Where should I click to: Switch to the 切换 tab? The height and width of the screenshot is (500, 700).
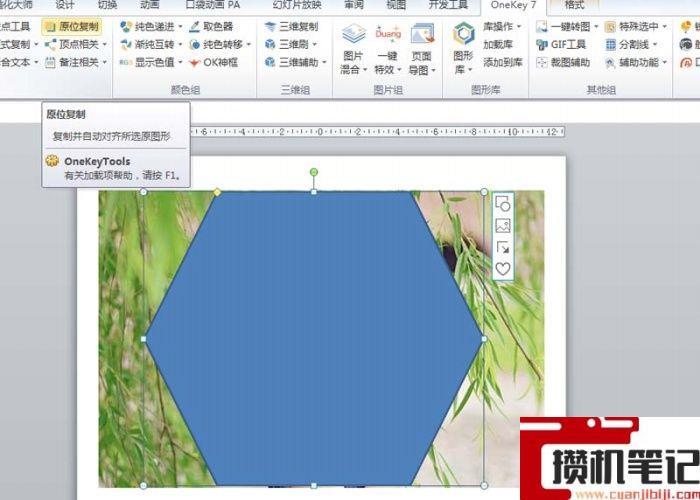click(107, 5)
